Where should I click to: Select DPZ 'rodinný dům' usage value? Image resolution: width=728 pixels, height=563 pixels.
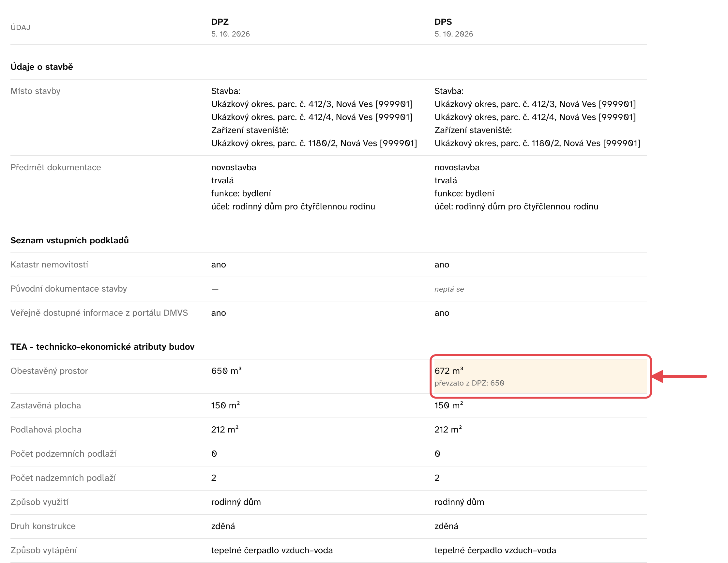tap(236, 502)
